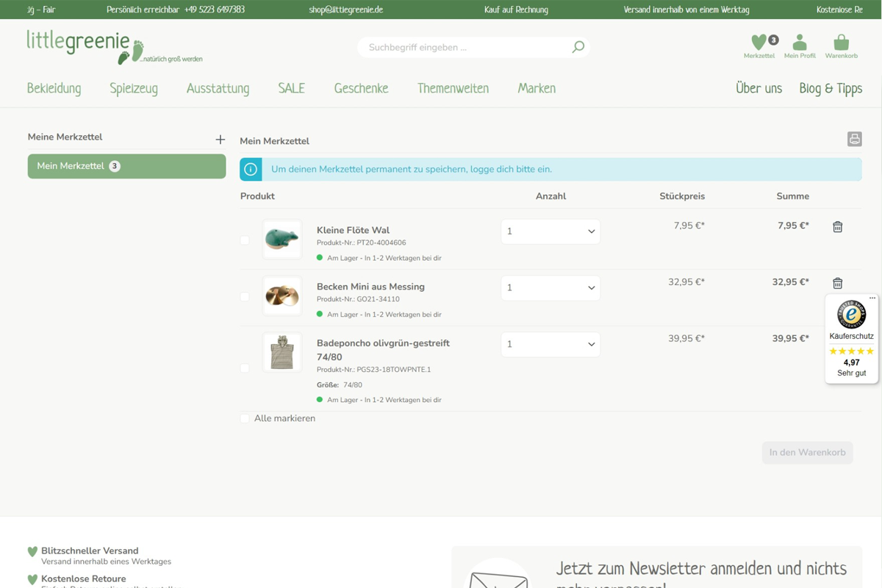882x588 pixels.
Task: Click the search magnifier icon
Action: (x=578, y=47)
